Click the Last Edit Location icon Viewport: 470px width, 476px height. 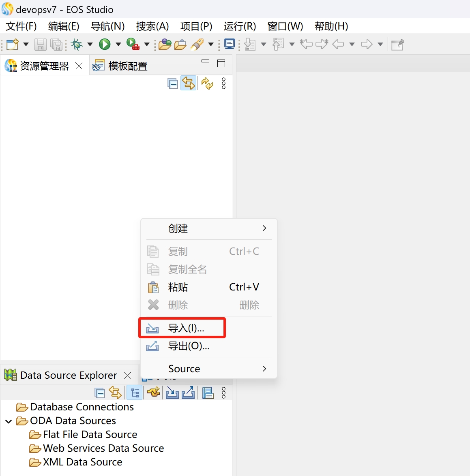[306, 44]
